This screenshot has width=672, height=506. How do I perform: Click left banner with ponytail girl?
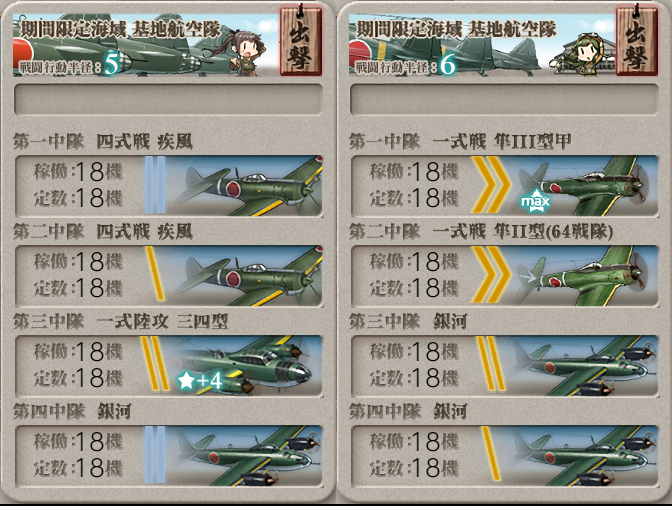(146, 45)
